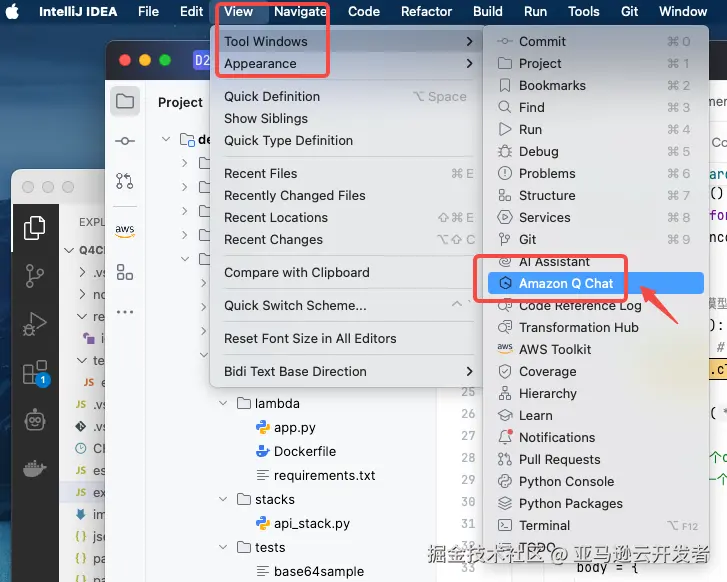Click the Debug bug icon in submenu
The width and height of the screenshot is (727, 582).
pyautogui.click(x=504, y=151)
